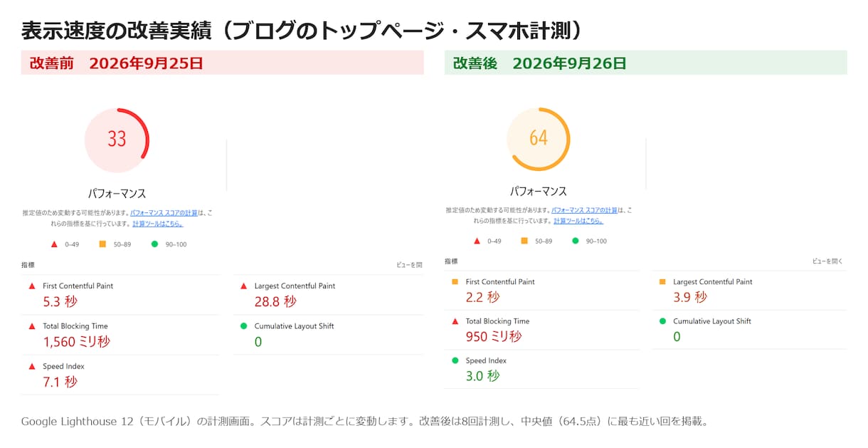Click the Largest Contentful Paint label in 改善前 panel
The width and height of the screenshot is (868, 448).
coord(295,286)
